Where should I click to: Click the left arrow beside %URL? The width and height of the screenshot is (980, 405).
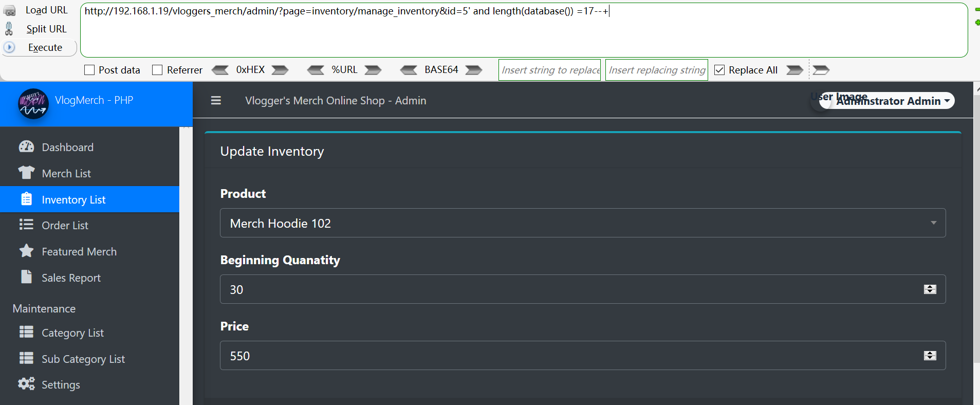pyautogui.click(x=316, y=70)
